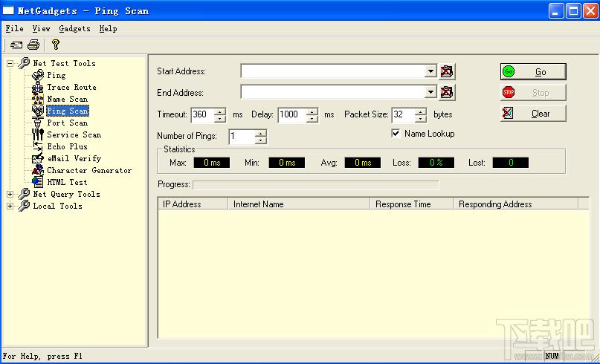Screen dimensions: 600x364
Task: Open the View menu
Action: 41,29
